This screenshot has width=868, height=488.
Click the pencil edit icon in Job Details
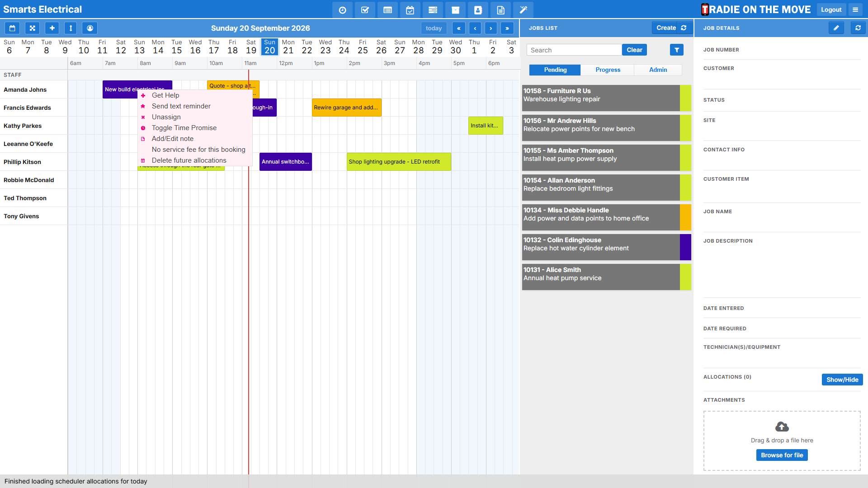[836, 28]
